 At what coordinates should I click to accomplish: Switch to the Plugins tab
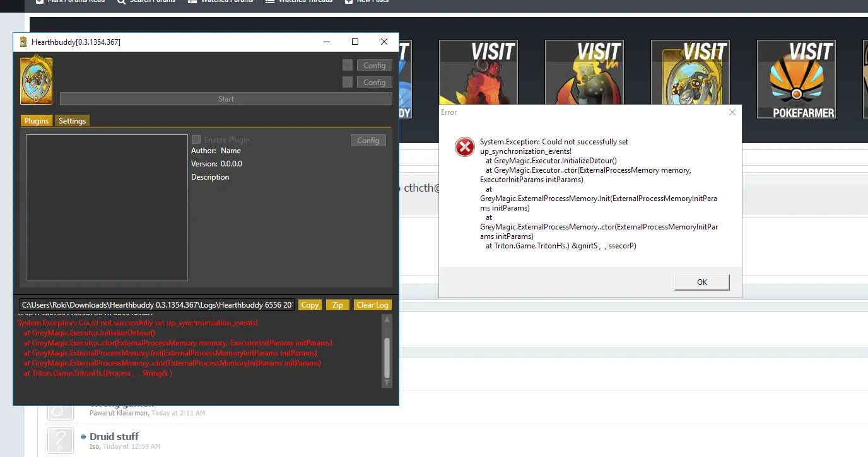37,120
